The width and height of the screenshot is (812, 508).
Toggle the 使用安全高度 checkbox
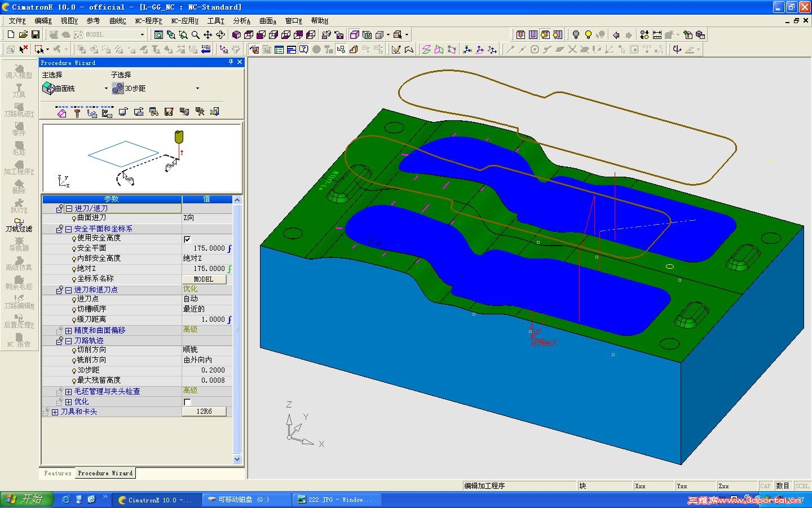click(x=187, y=239)
